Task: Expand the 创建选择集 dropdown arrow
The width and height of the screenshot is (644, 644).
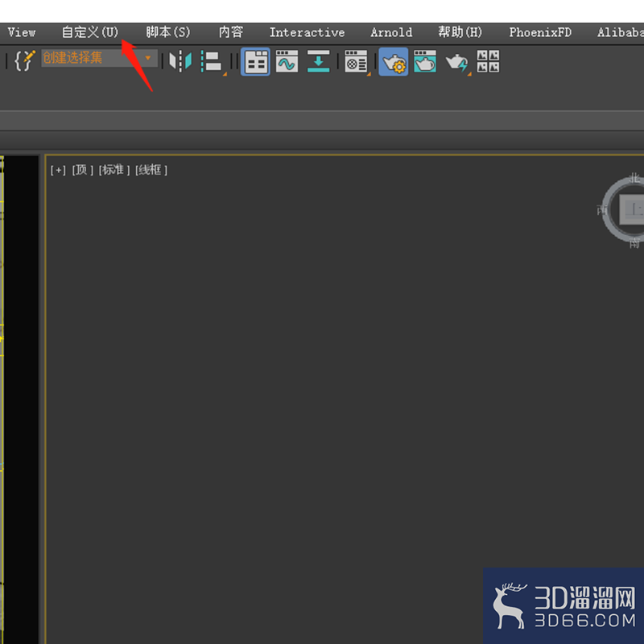Action: click(x=148, y=58)
